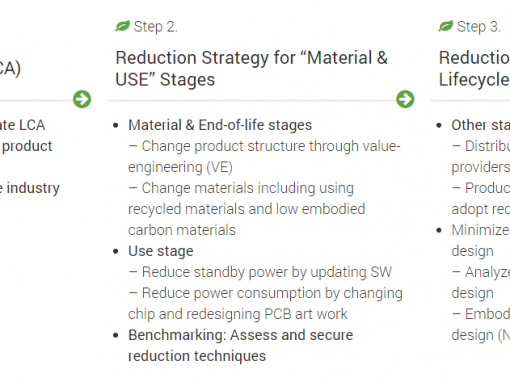Click 'Benchmarking: Assess and secure reduction techniques'

click(241, 346)
